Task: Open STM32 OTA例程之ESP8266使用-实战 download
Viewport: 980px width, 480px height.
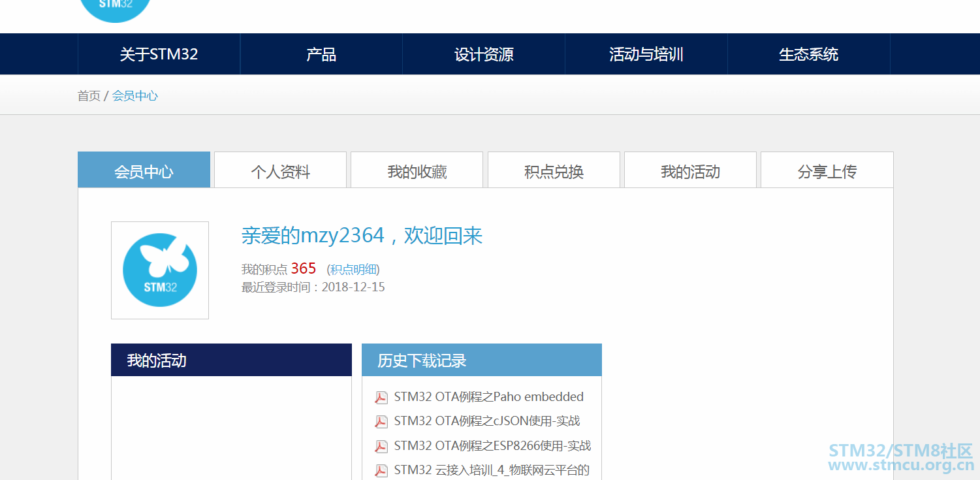Action: [493, 446]
